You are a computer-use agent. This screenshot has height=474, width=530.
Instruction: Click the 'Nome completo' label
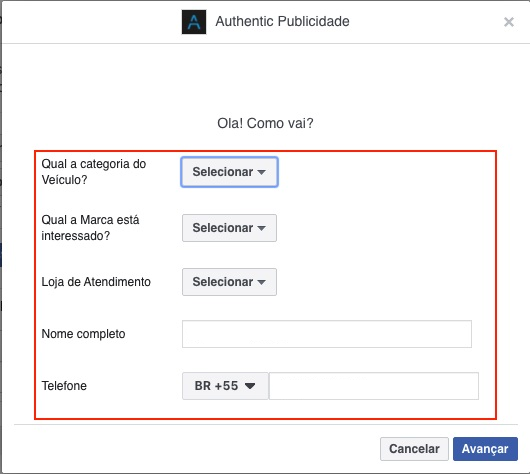(83, 334)
